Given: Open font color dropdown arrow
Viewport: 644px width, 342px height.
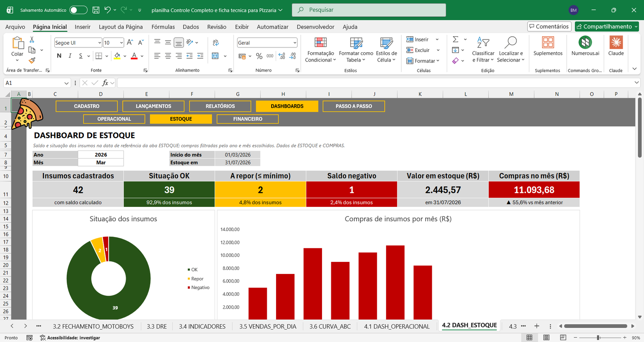Looking at the screenshot, I should [142, 56].
